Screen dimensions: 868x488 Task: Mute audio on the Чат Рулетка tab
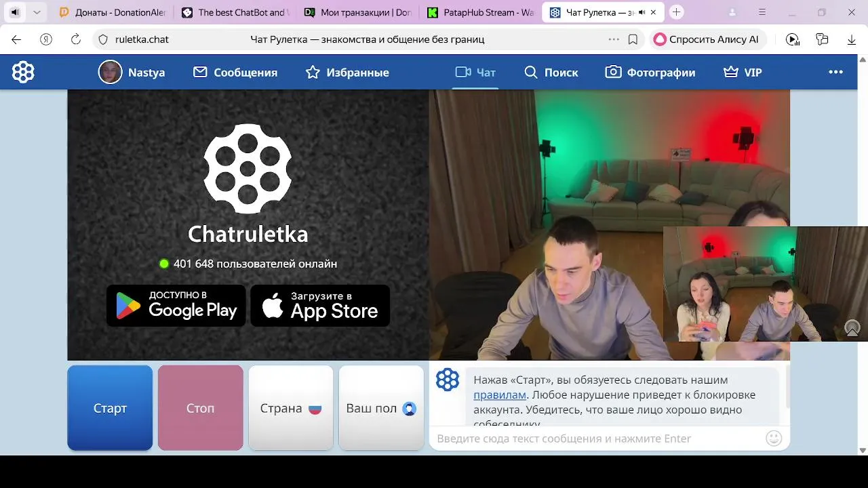click(x=642, y=12)
